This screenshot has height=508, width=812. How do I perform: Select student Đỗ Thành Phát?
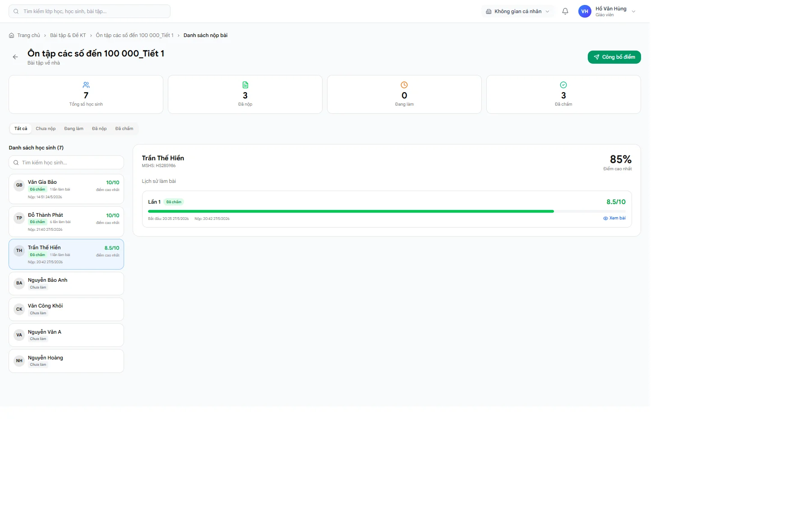(x=66, y=222)
